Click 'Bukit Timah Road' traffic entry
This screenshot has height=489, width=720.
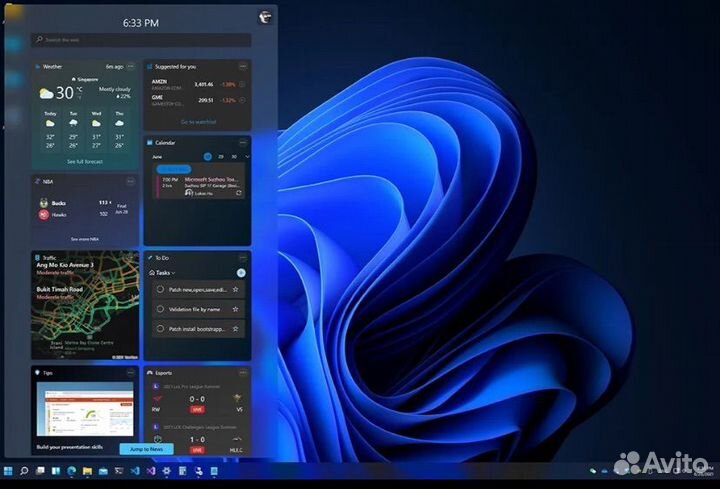tap(60, 292)
